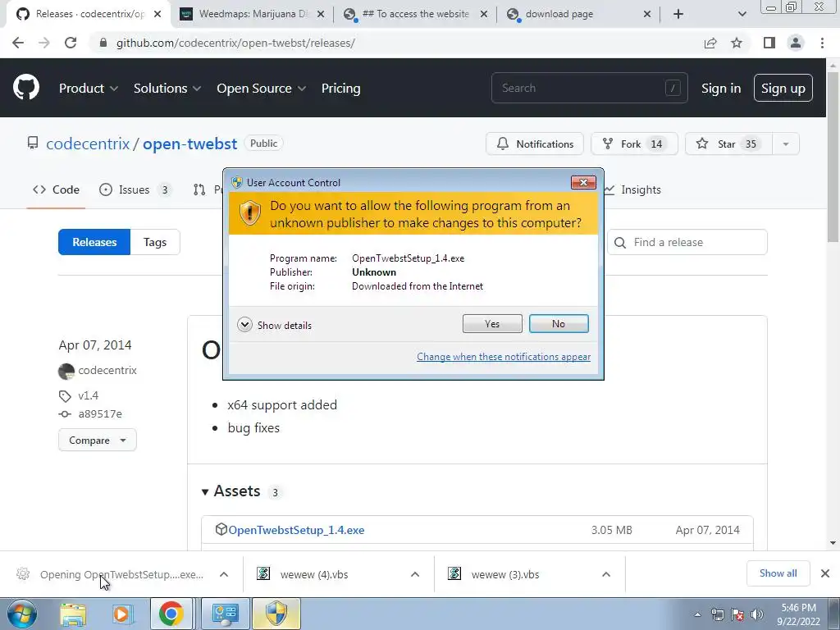Image resolution: width=840 pixels, height=630 pixels.
Task: Select the Issues repository tab
Action: [135, 189]
